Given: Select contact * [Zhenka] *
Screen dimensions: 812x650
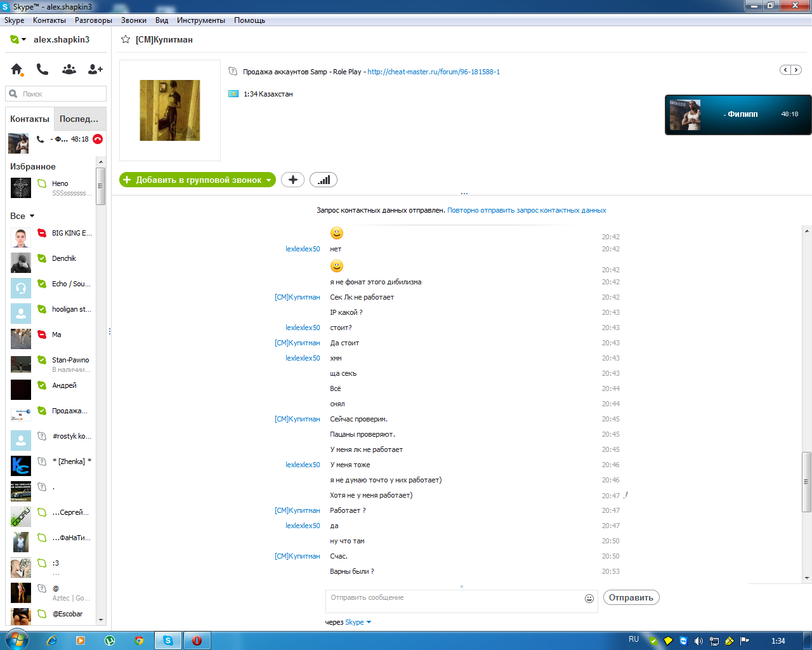Looking at the screenshot, I should 51,466.
